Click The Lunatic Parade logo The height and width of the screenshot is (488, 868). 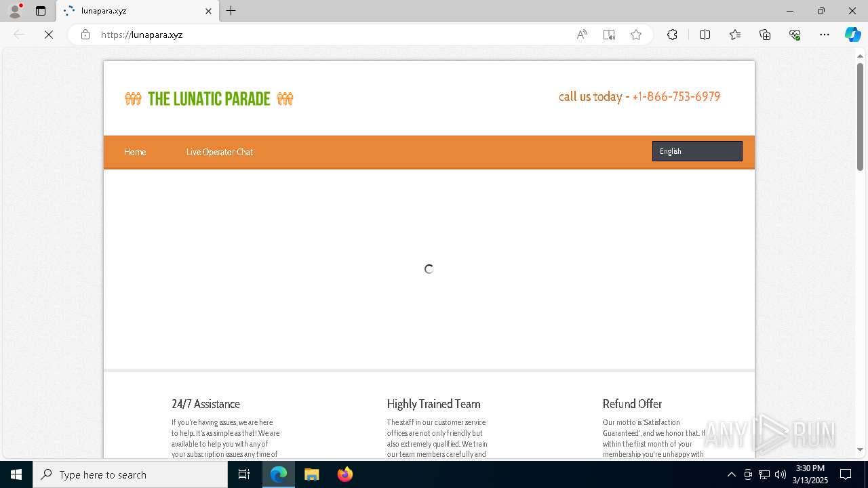tap(209, 99)
